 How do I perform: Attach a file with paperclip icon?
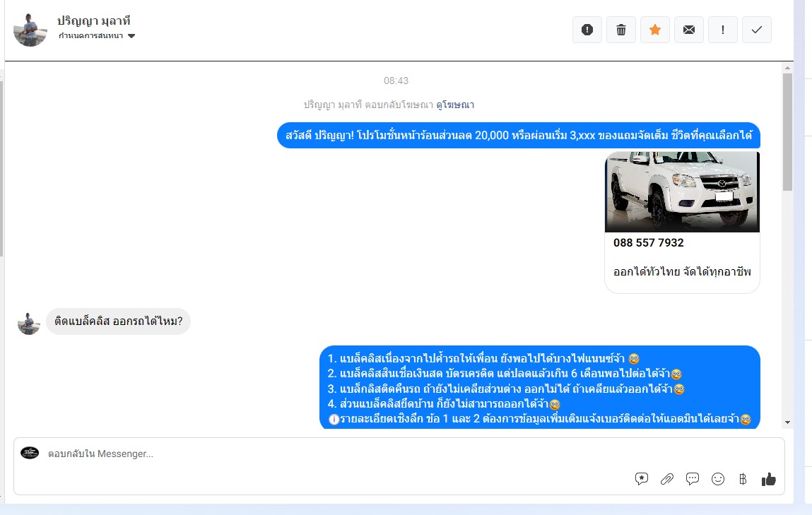point(666,479)
